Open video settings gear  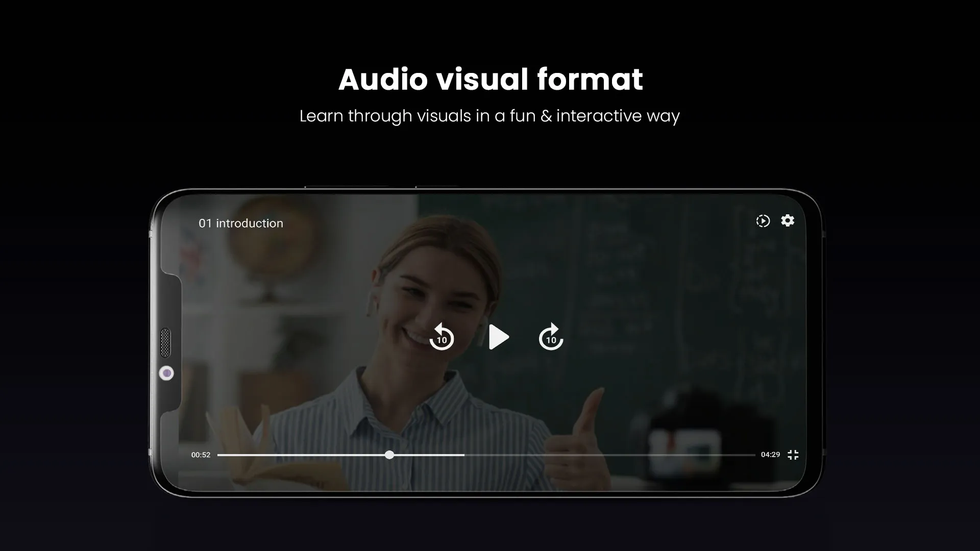pos(788,220)
